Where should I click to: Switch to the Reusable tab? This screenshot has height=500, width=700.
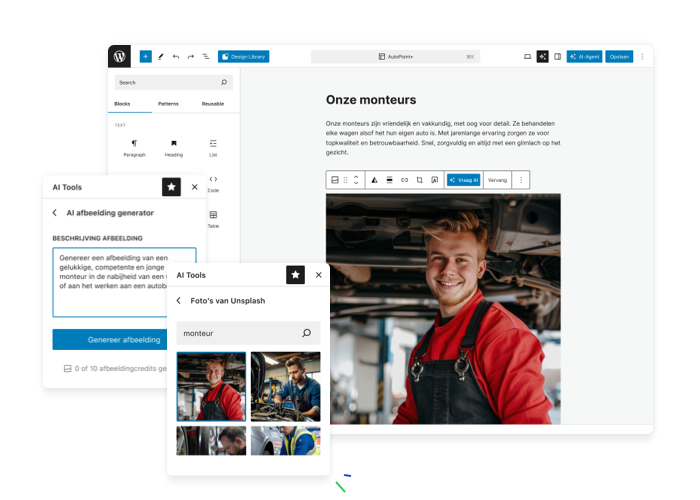coord(213,104)
